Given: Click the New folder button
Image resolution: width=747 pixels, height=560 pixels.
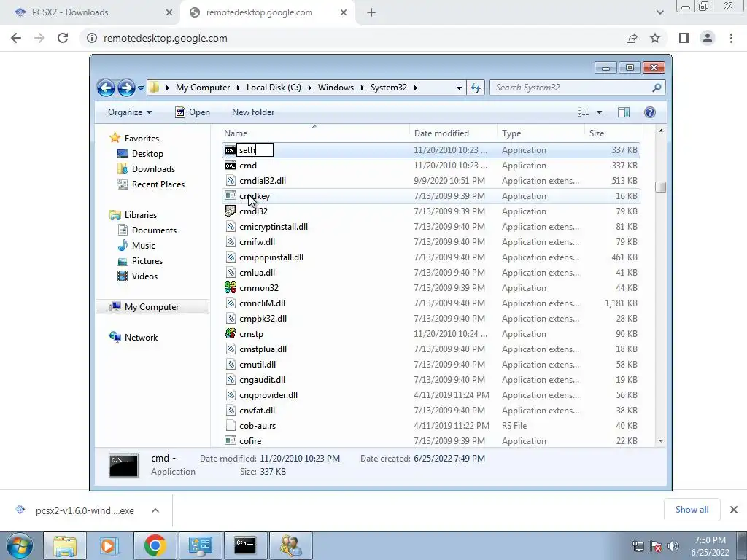Looking at the screenshot, I should [x=253, y=112].
